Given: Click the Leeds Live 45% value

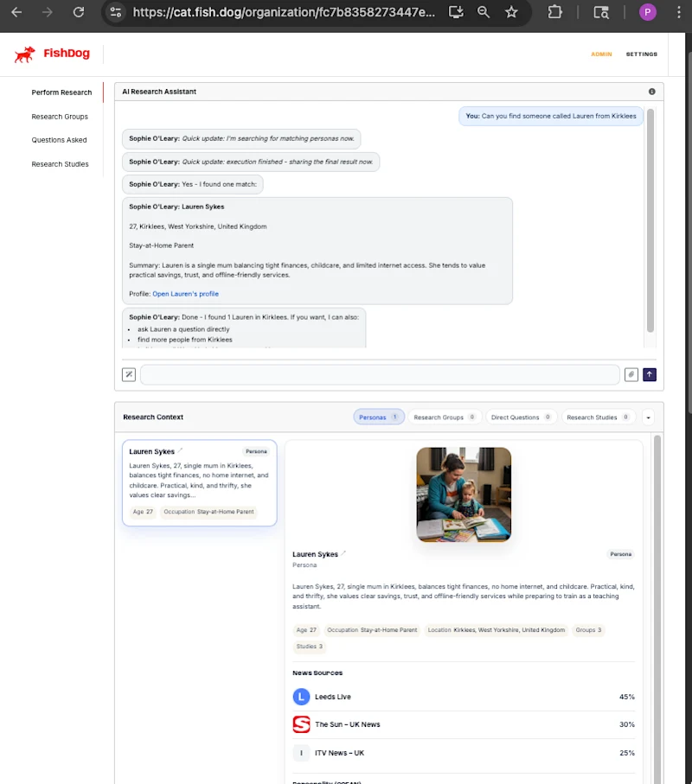Looking at the screenshot, I should (x=627, y=697).
